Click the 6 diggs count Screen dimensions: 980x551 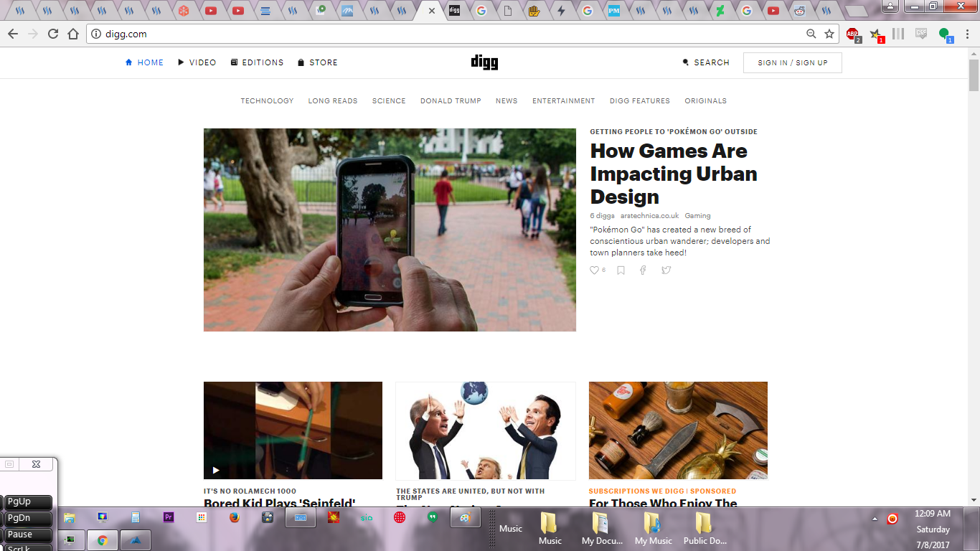pyautogui.click(x=603, y=216)
